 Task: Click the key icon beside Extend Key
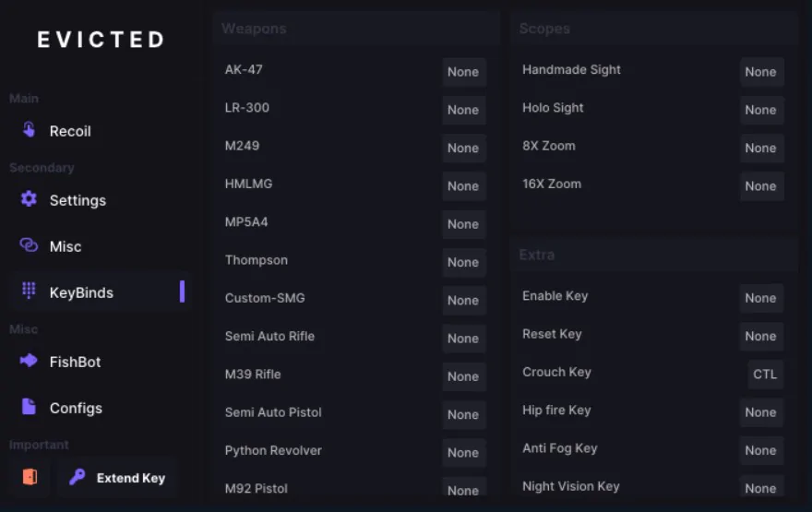(x=78, y=477)
